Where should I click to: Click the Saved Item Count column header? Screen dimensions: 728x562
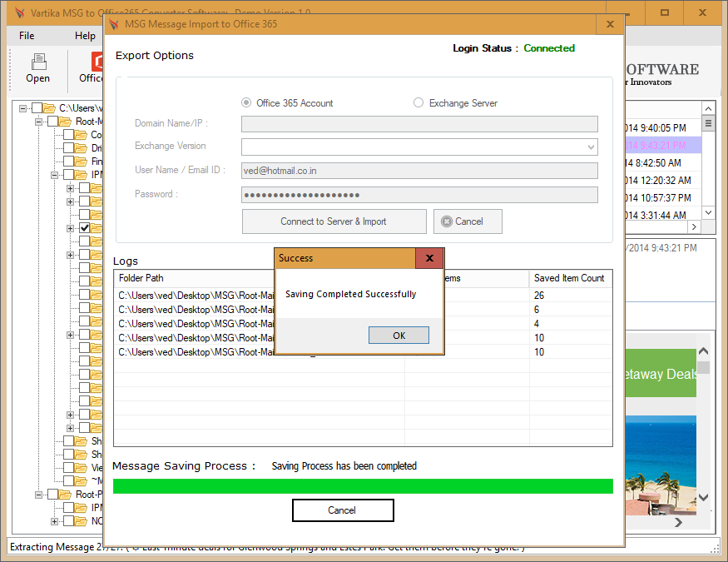[x=569, y=278]
